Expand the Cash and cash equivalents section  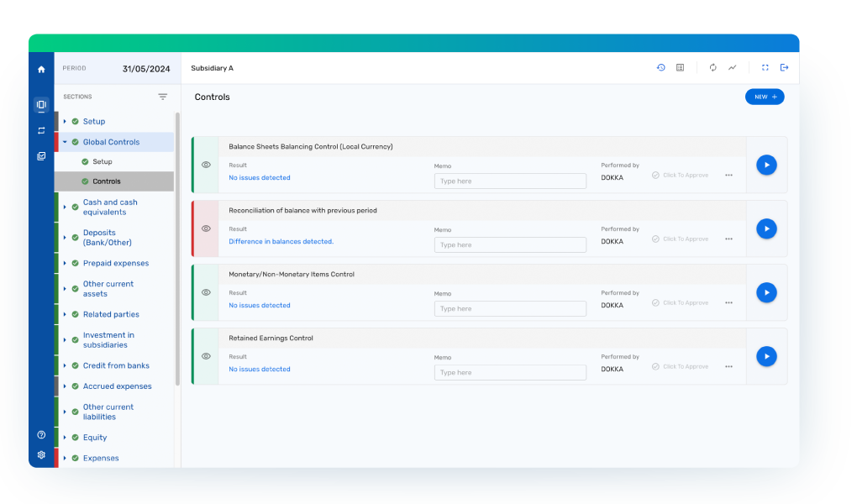pos(65,207)
